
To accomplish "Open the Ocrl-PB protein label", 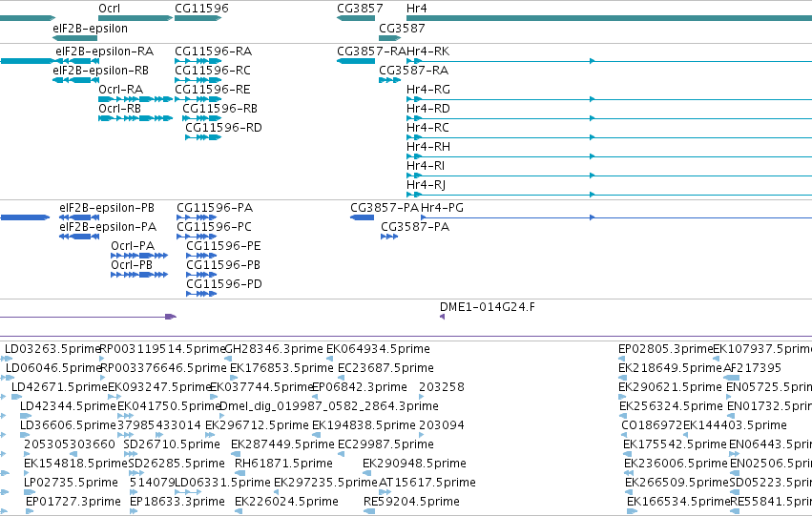I will point(132,265).
